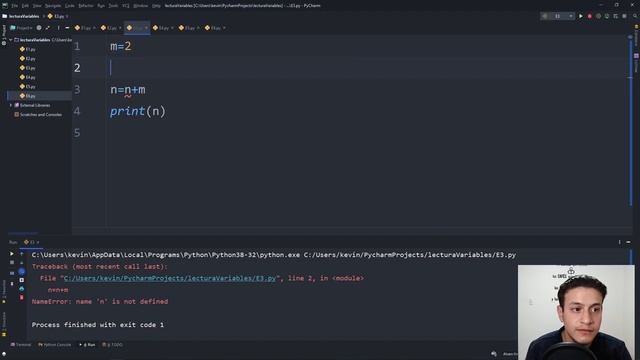Open the E3.py traceback file link
640x360 pixels.
click(170, 278)
